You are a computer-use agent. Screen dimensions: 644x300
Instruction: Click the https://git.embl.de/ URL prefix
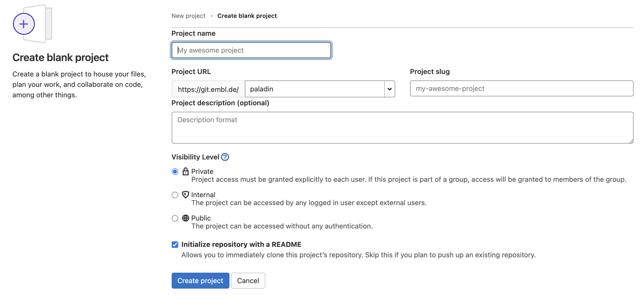[208, 89]
